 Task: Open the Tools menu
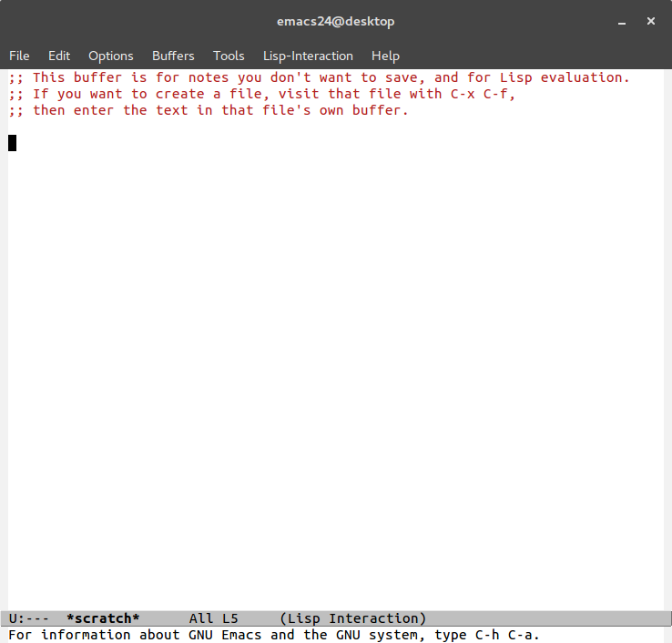point(229,56)
